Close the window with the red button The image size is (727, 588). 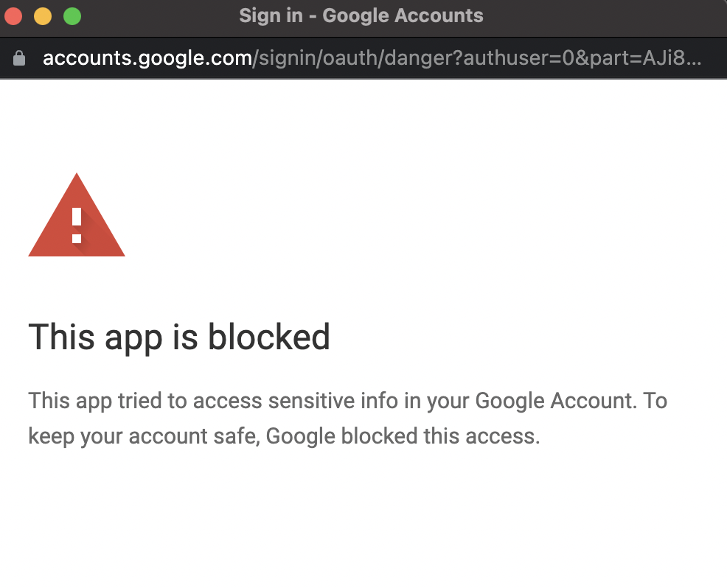click(14, 15)
